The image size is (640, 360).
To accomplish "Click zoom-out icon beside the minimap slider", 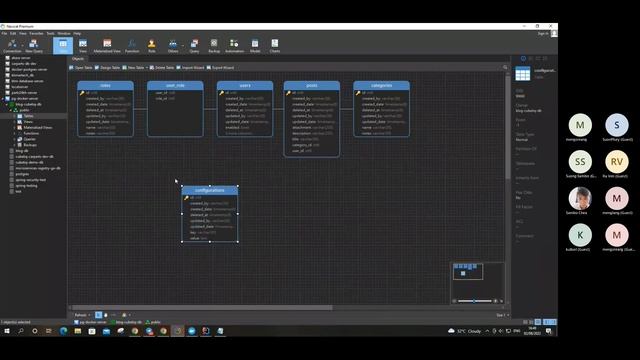I will 454,301.
